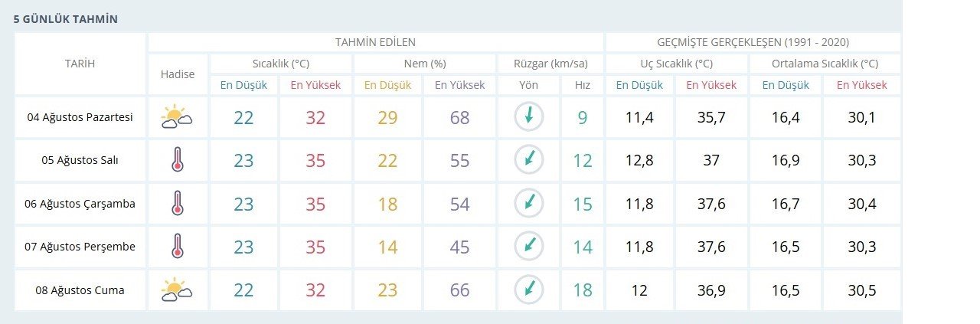Click the wind direction icon for 08 Ağustos
Viewport: 980px width, 324px height.
528,289
